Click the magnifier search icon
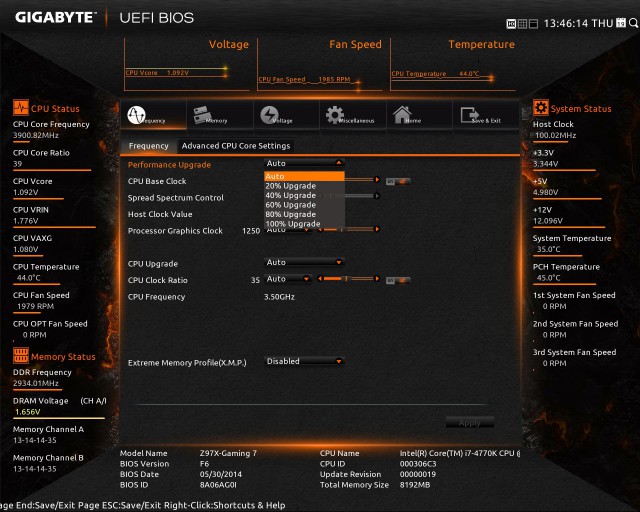The height and width of the screenshot is (512, 640). click(633, 23)
